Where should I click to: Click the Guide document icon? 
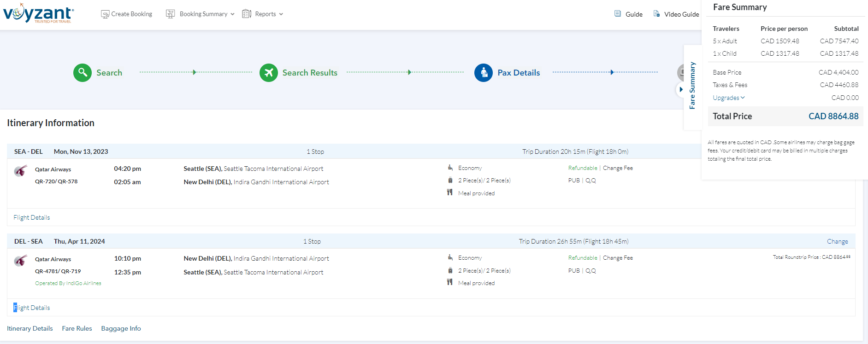pyautogui.click(x=618, y=14)
